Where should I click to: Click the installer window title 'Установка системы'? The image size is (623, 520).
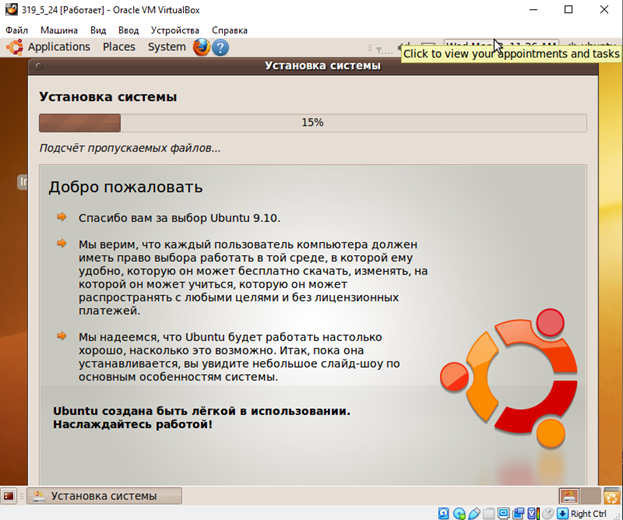pyautogui.click(x=323, y=66)
